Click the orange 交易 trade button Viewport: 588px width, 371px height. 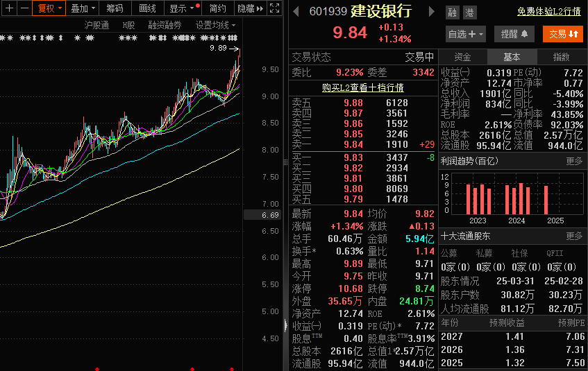563,34
